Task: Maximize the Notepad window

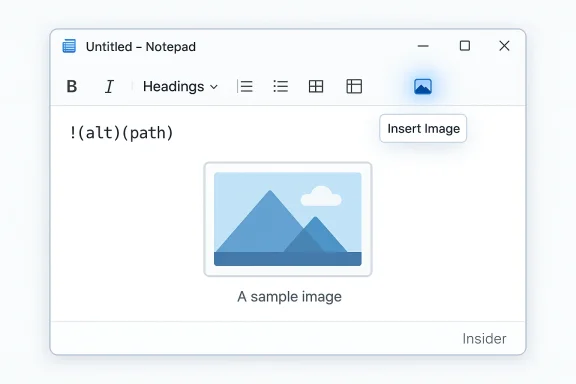Action: pos(465,46)
